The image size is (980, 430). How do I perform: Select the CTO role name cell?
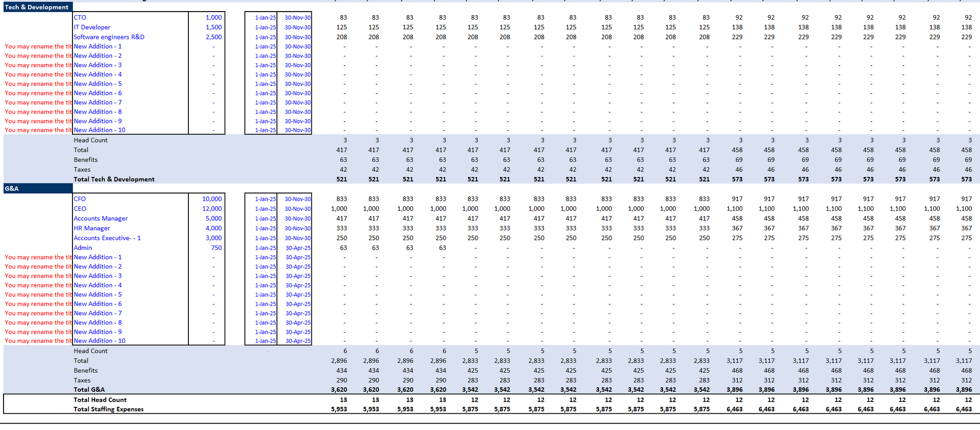[x=80, y=17]
